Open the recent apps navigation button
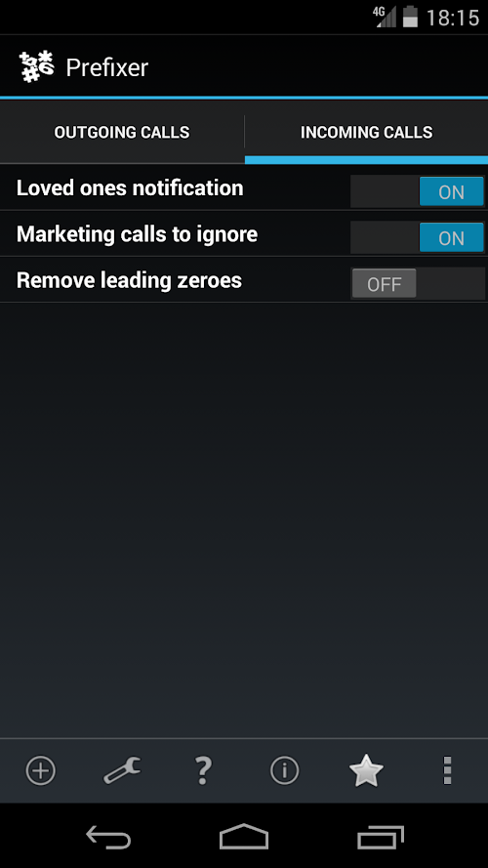The width and height of the screenshot is (488, 868). point(380,837)
